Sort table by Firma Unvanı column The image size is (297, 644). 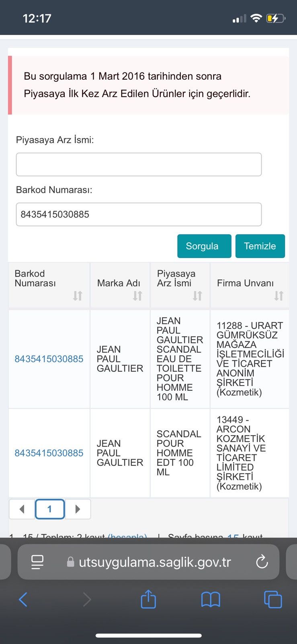[x=250, y=285]
